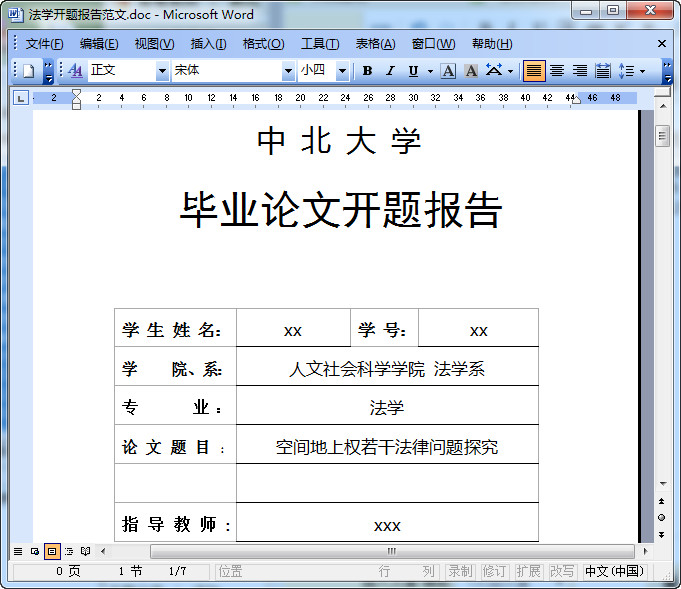Switch to Web Layout view icon
Viewport: 681px width, 589px height.
point(35,551)
